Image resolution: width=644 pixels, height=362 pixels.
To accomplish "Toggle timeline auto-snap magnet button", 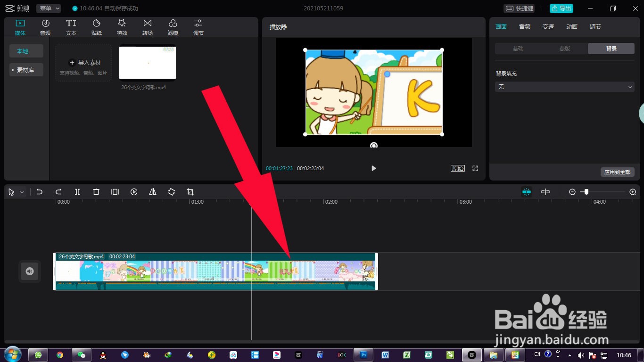I will click(x=527, y=192).
